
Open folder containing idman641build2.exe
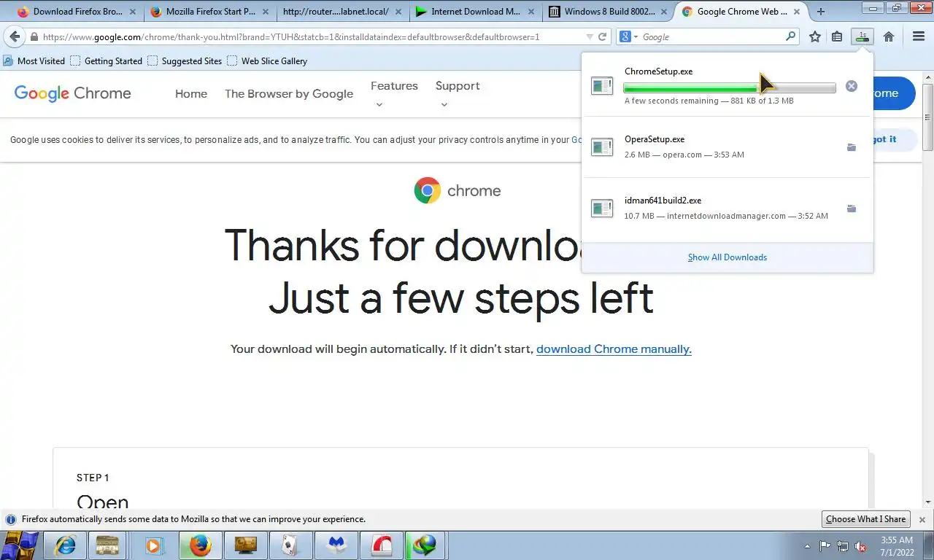[852, 209]
